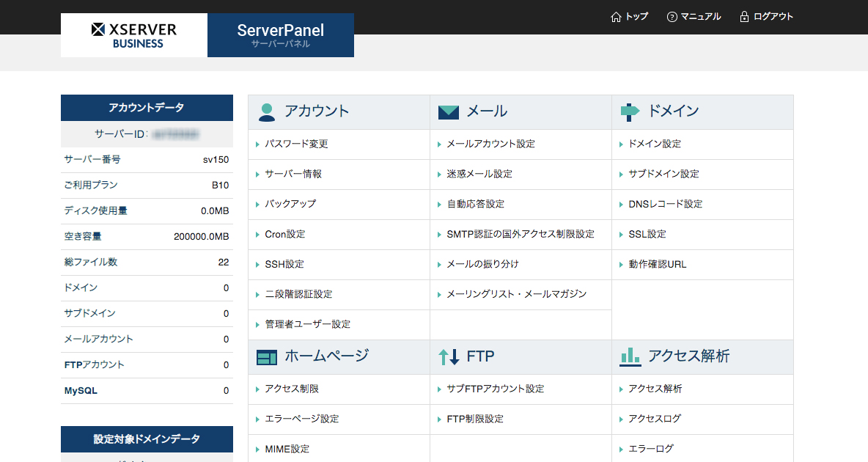Click the person icon beside アカウント heading

point(267,111)
